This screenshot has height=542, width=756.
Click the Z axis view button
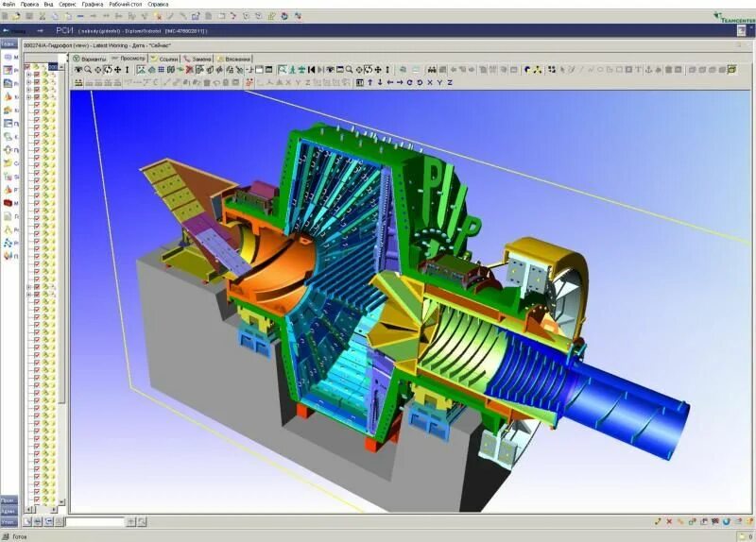click(x=450, y=83)
